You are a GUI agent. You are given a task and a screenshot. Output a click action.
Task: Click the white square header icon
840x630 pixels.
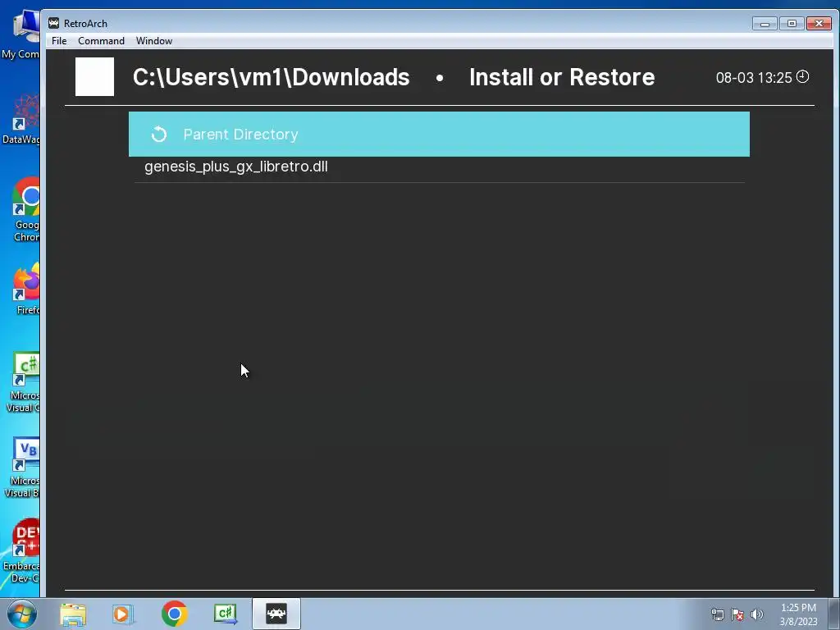pyautogui.click(x=95, y=76)
